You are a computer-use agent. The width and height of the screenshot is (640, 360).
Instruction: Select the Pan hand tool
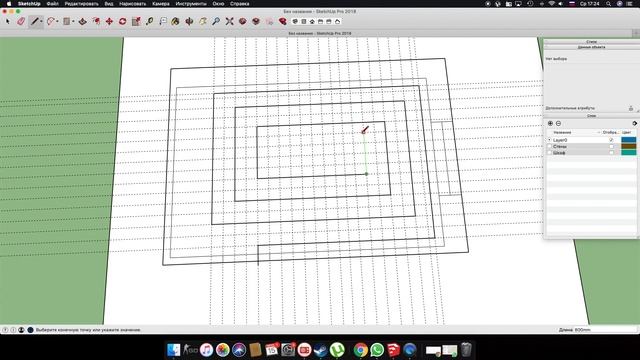203,21
